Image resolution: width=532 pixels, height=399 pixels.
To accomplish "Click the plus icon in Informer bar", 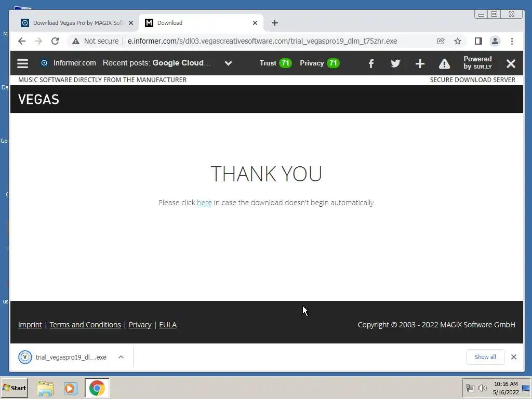I will [x=420, y=63].
